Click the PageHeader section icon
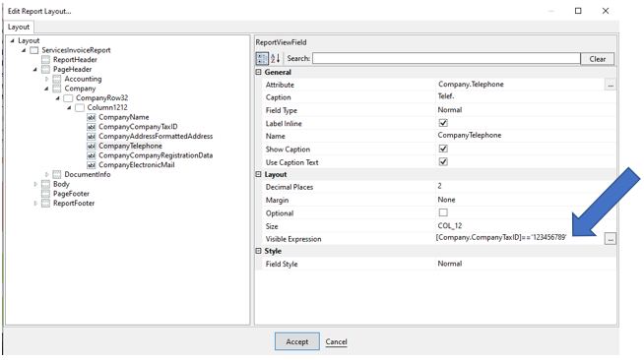Image resolution: width=644 pixels, height=360 pixels. coord(45,69)
